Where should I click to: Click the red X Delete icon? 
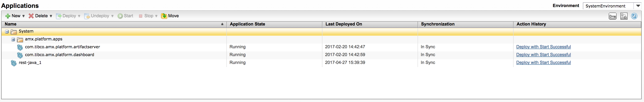[31, 16]
